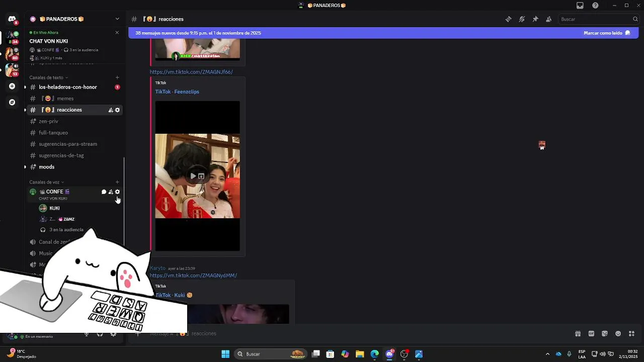Open full-tanqueo channel
The image size is (644, 362).
point(75,133)
